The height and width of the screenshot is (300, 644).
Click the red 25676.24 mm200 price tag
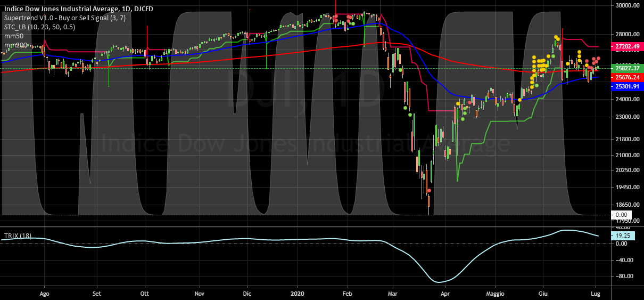628,77
